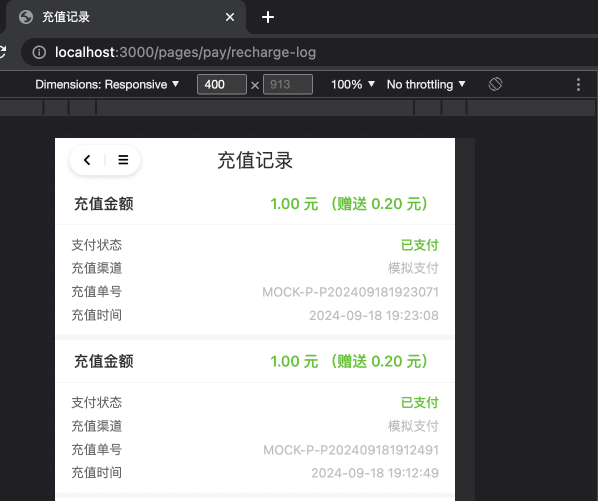Reload the page with refresh icon

pos(2,52)
